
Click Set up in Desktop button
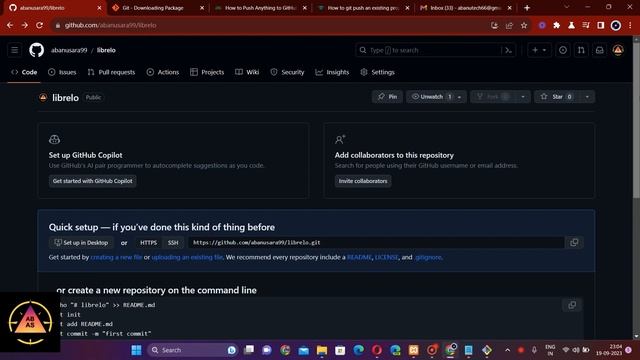81,242
